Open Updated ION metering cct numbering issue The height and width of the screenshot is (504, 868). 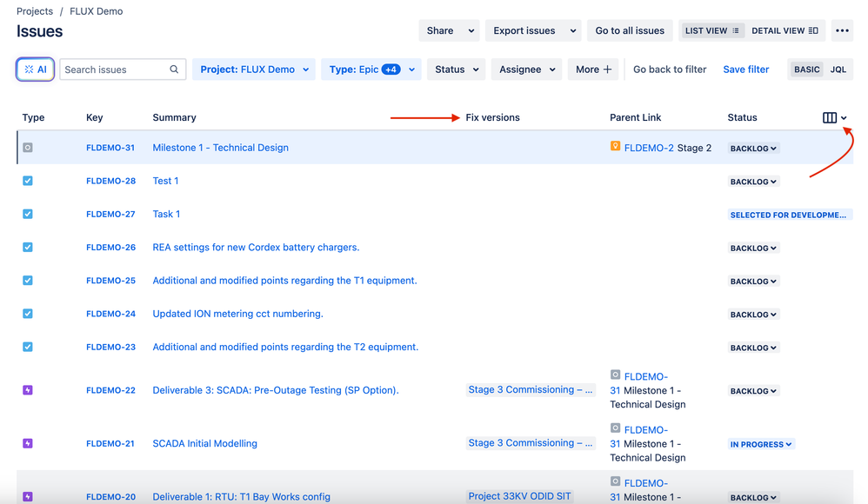coord(237,314)
